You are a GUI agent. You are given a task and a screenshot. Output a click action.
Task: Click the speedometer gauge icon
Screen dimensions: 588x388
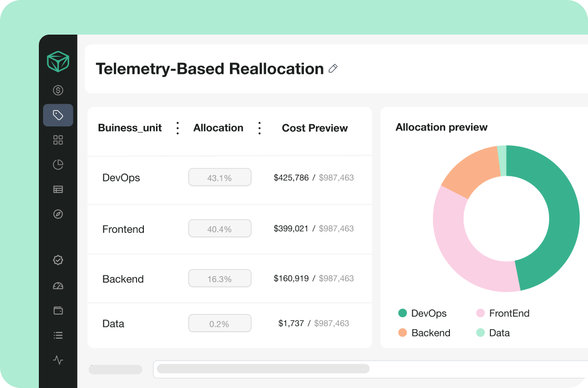pos(58,286)
